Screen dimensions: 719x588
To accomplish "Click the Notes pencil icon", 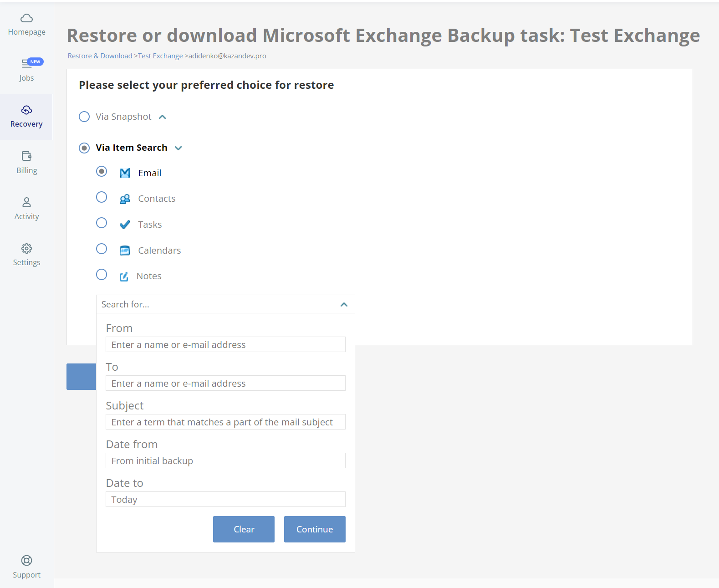I will tap(124, 276).
